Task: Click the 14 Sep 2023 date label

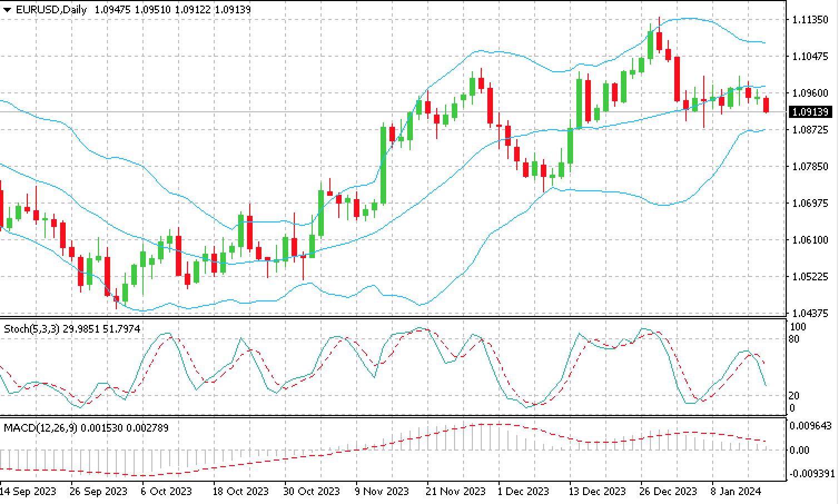Action: point(28,491)
